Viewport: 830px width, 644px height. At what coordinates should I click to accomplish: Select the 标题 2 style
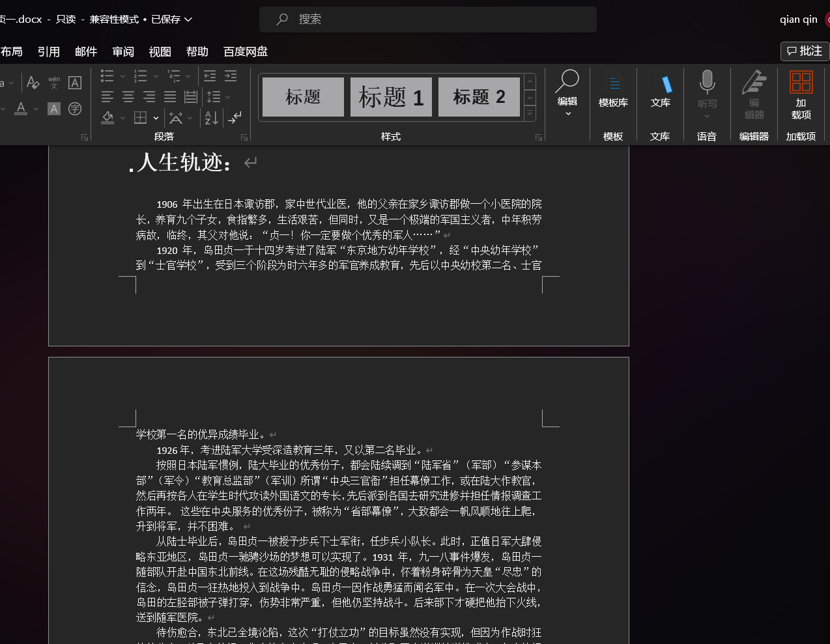click(479, 97)
